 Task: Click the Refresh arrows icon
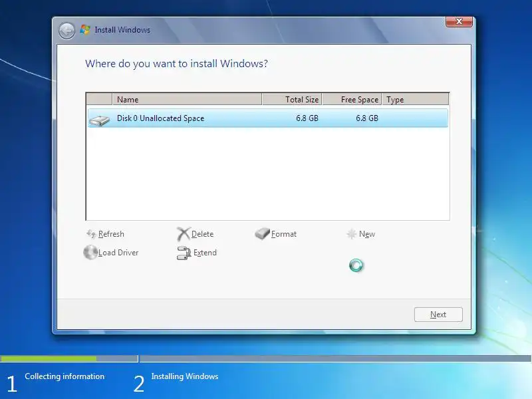click(x=91, y=233)
